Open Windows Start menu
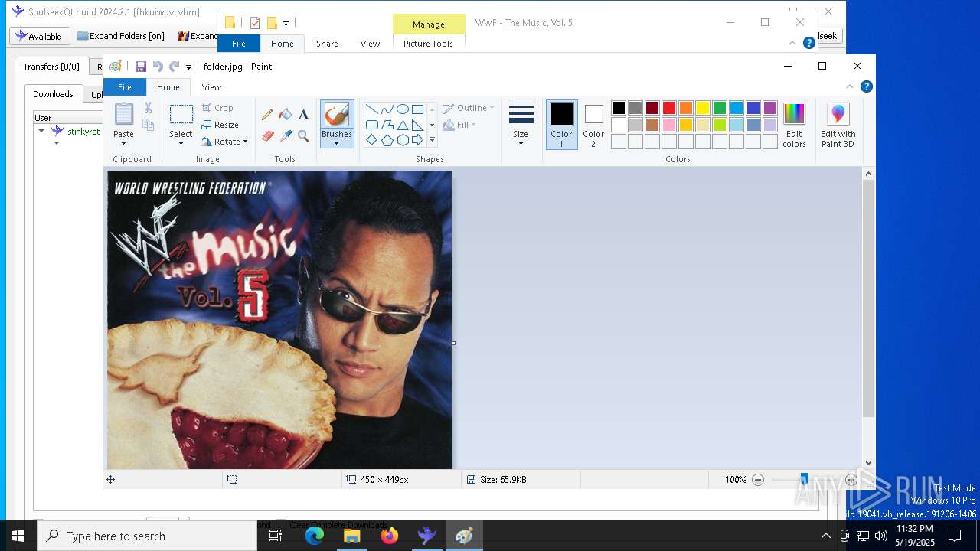 [x=18, y=536]
